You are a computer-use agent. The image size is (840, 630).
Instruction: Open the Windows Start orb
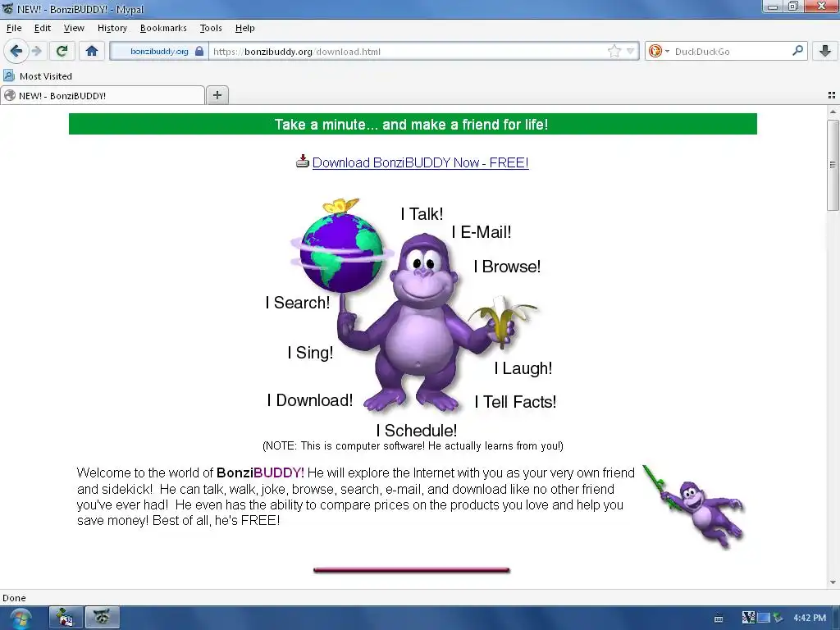pos(19,619)
